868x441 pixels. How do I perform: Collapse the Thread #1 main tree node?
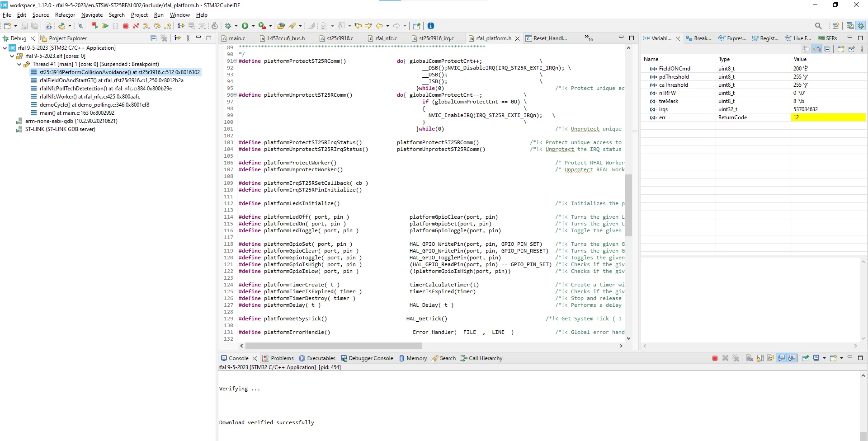click(x=19, y=64)
